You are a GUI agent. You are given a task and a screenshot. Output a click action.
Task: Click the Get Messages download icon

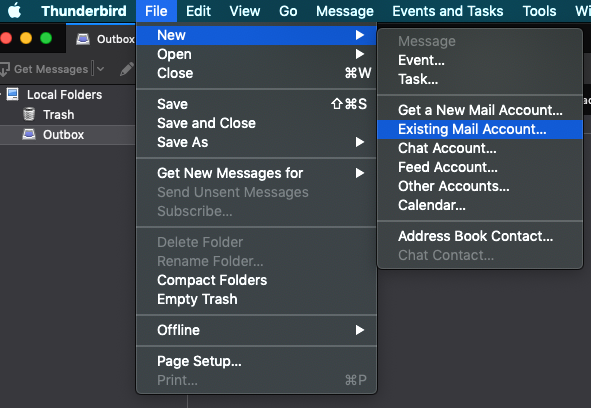click(x=5, y=69)
